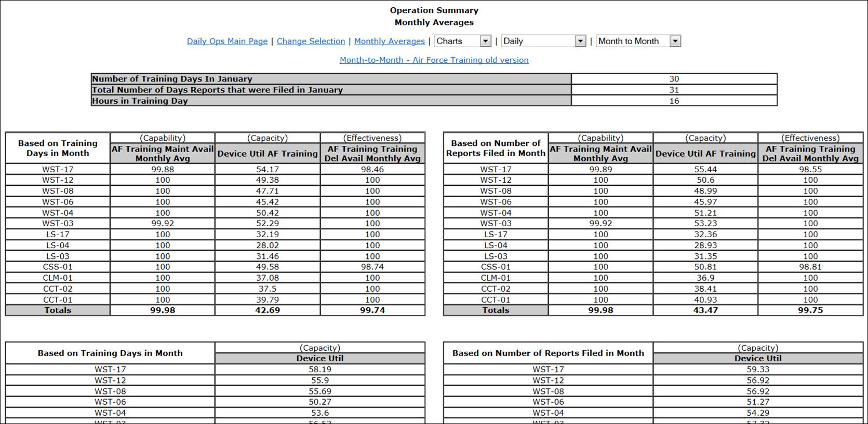This screenshot has height=424, width=868.
Task: Select value 31.46
Action: [268, 256]
